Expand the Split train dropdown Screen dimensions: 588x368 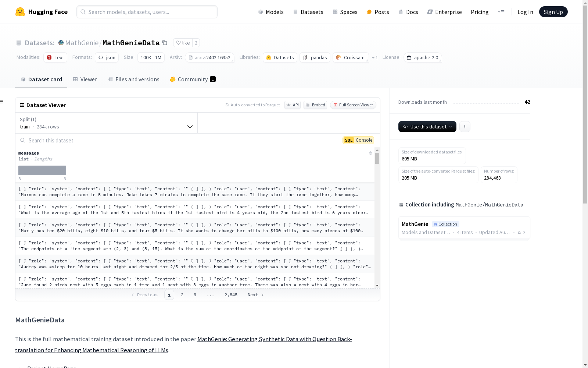coord(106,123)
